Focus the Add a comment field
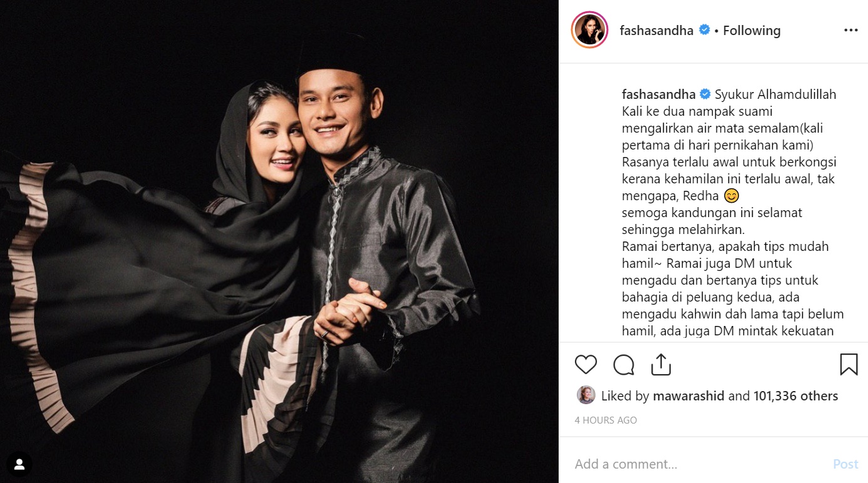The image size is (868, 483). point(698,464)
